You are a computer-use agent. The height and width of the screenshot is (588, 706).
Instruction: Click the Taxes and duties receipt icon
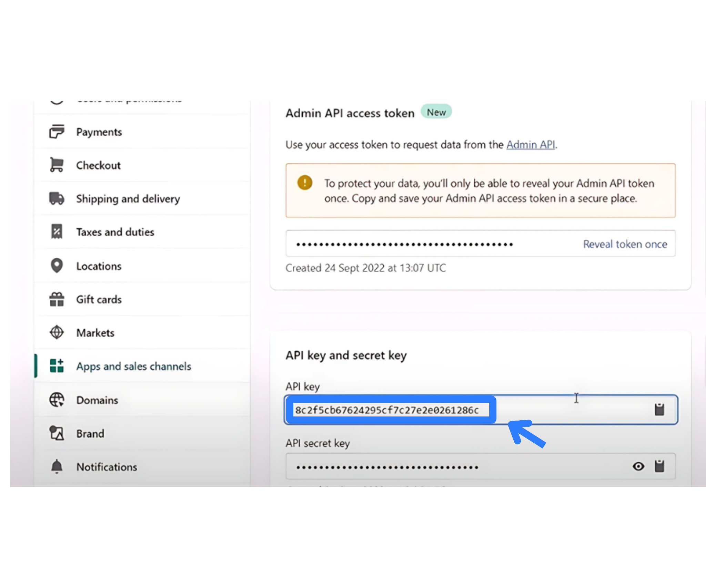click(57, 231)
